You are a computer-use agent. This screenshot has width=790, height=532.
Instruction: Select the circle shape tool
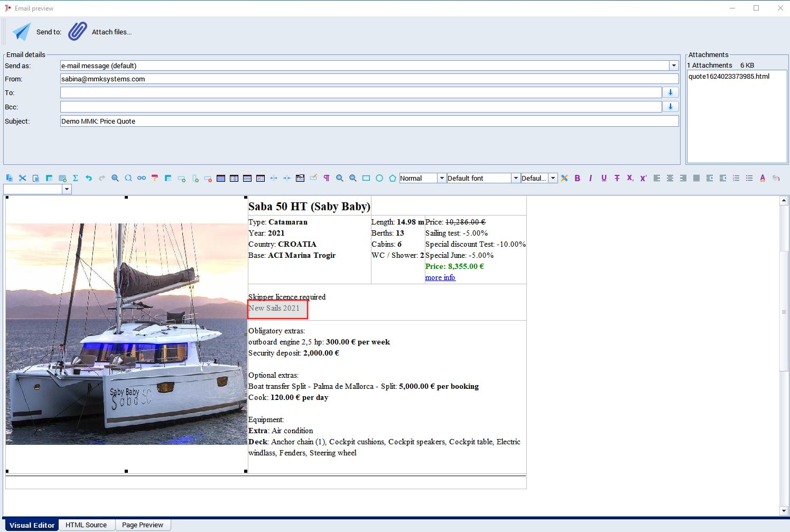[379, 178]
